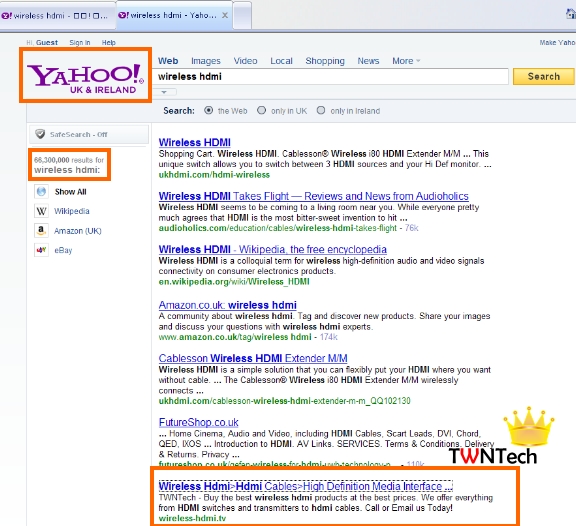Select the Shopping search category
The width and height of the screenshot is (576, 526).
[x=325, y=61]
